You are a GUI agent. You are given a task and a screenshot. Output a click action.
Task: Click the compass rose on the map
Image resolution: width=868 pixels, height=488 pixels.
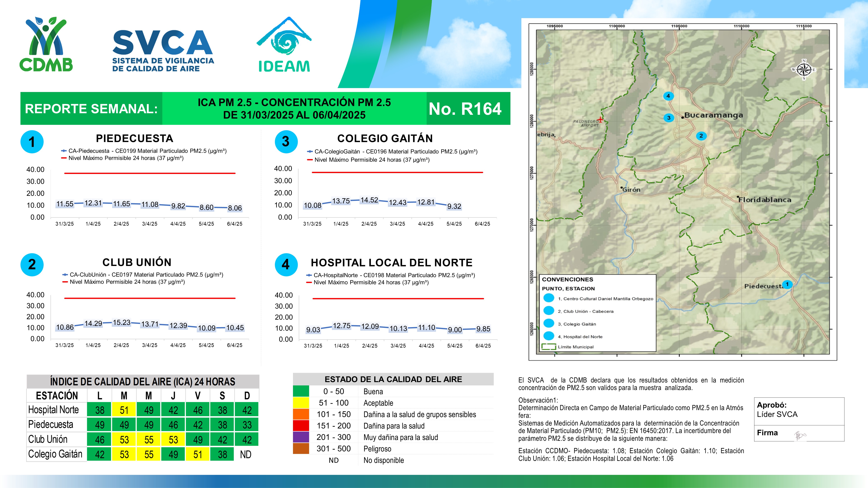pyautogui.click(x=804, y=70)
